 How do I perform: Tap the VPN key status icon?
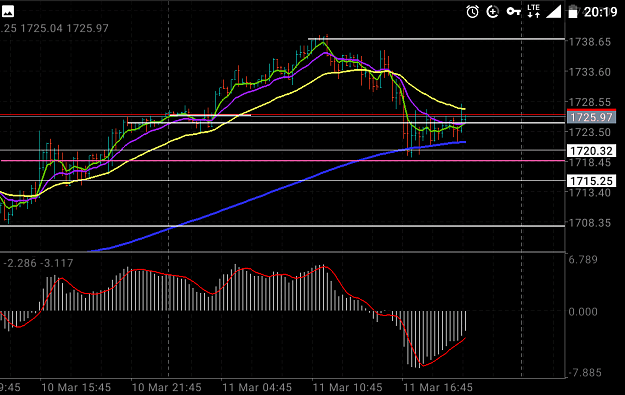(513, 12)
